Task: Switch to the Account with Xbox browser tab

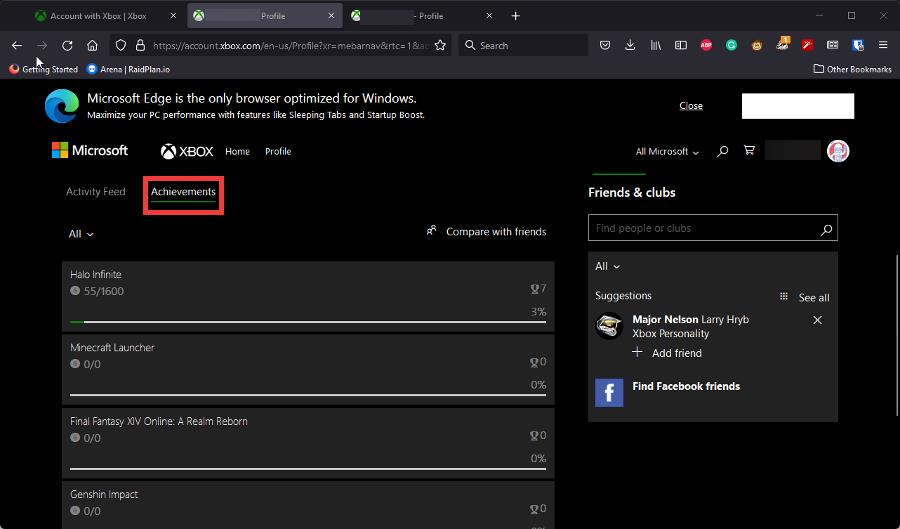Action: click(x=106, y=16)
